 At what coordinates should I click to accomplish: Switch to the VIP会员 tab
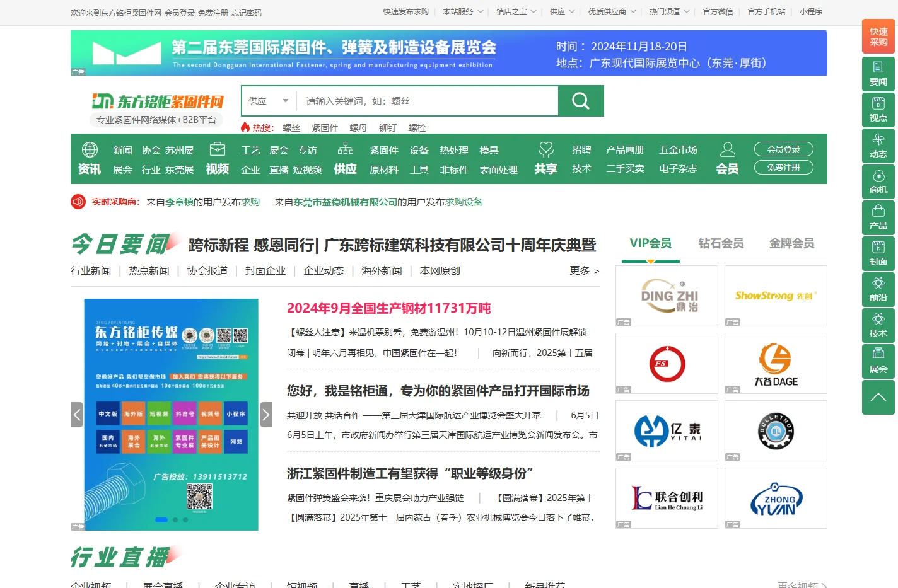coord(650,243)
